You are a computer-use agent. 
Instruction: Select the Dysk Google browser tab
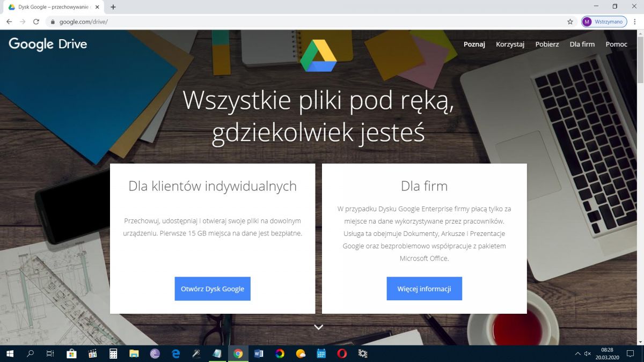tap(54, 7)
